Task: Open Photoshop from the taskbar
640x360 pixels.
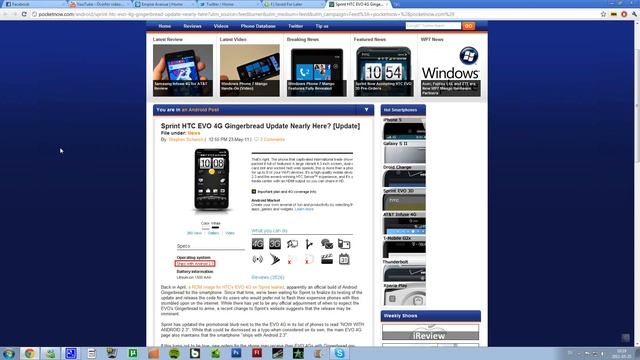Action: [x=236, y=353]
